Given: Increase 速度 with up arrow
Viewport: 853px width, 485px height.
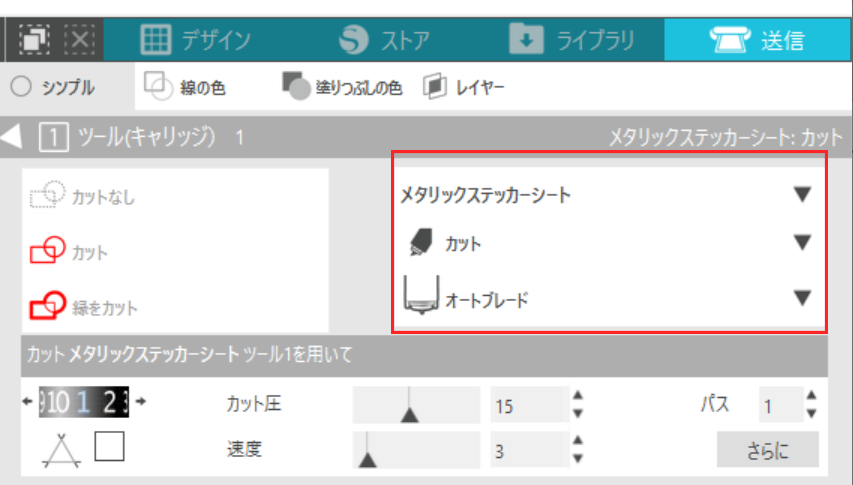Looking at the screenshot, I should 578,441.
